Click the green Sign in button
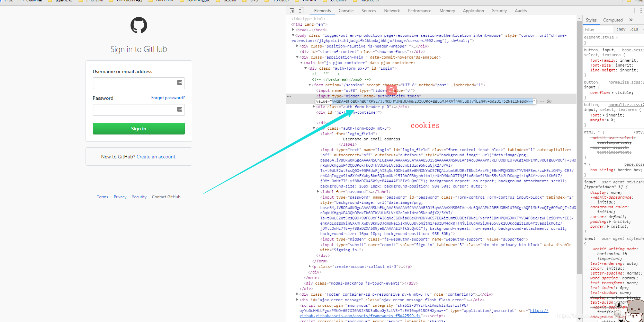Image resolution: width=644 pixels, height=322 pixels. click(139, 129)
